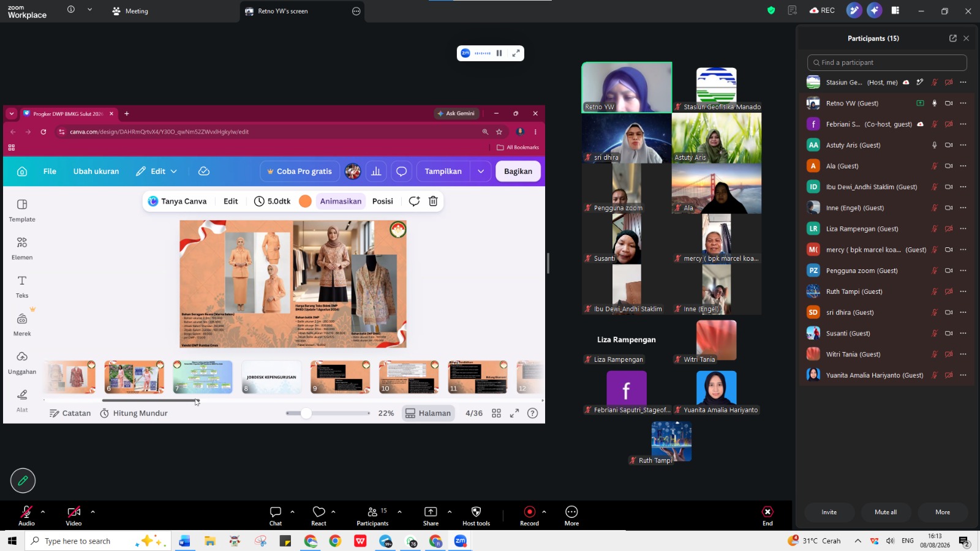Click the Bagikan share button
Screen dimensions: 980x551
click(518, 171)
